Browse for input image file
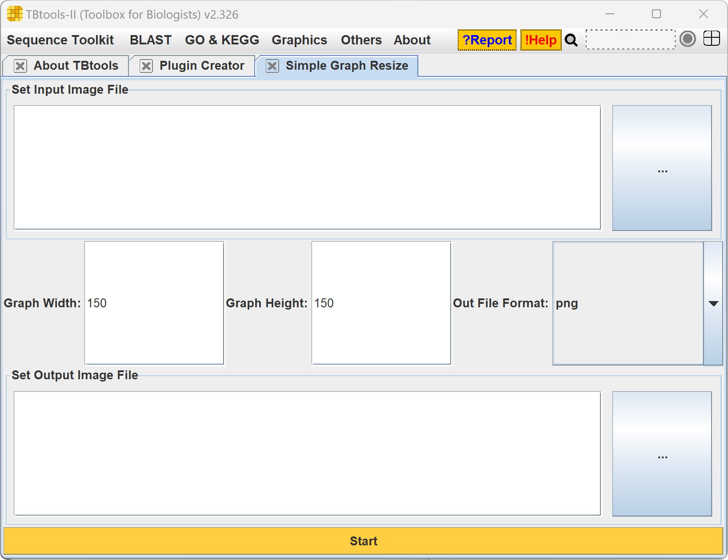This screenshot has width=728, height=560. pos(662,168)
